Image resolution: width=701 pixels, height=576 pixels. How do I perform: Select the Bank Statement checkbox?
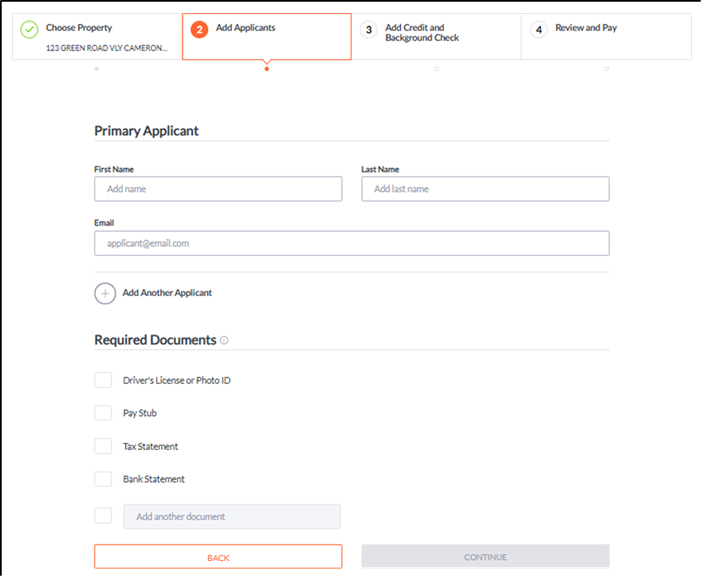click(x=103, y=479)
